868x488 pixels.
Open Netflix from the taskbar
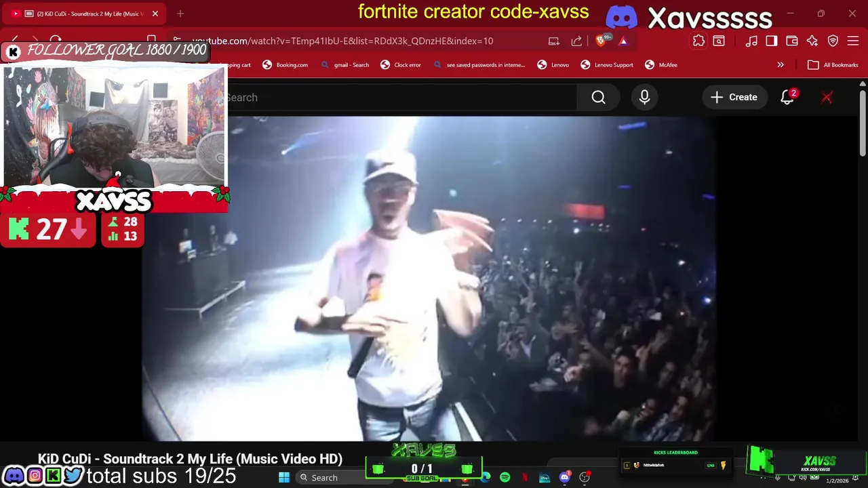click(524, 477)
